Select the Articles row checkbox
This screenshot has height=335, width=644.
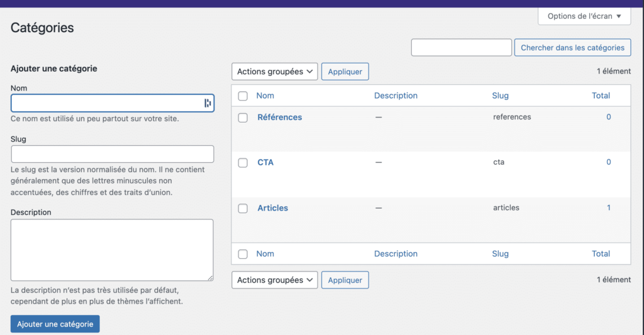(x=243, y=209)
